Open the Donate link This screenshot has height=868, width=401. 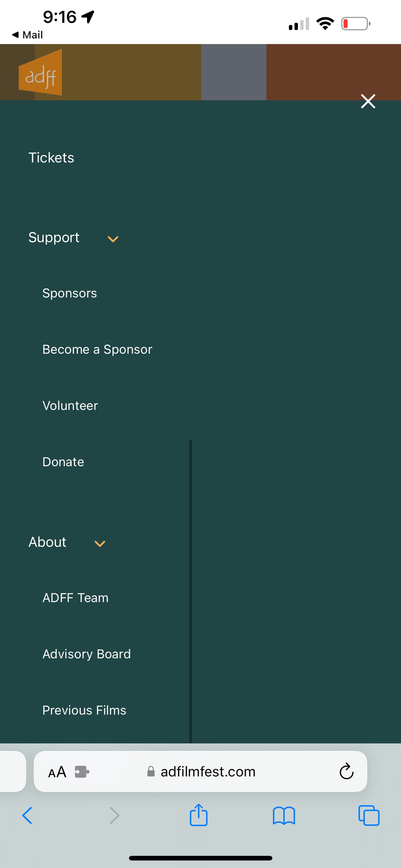click(x=63, y=461)
